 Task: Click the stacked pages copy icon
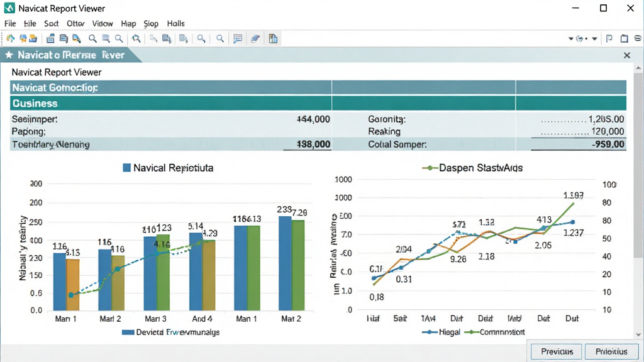[x=64, y=38]
